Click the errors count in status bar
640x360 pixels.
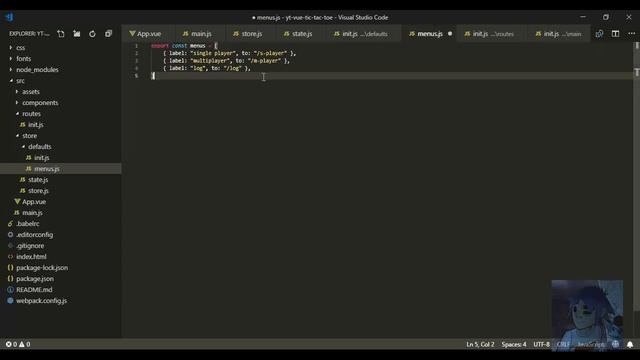(x=11, y=344)
